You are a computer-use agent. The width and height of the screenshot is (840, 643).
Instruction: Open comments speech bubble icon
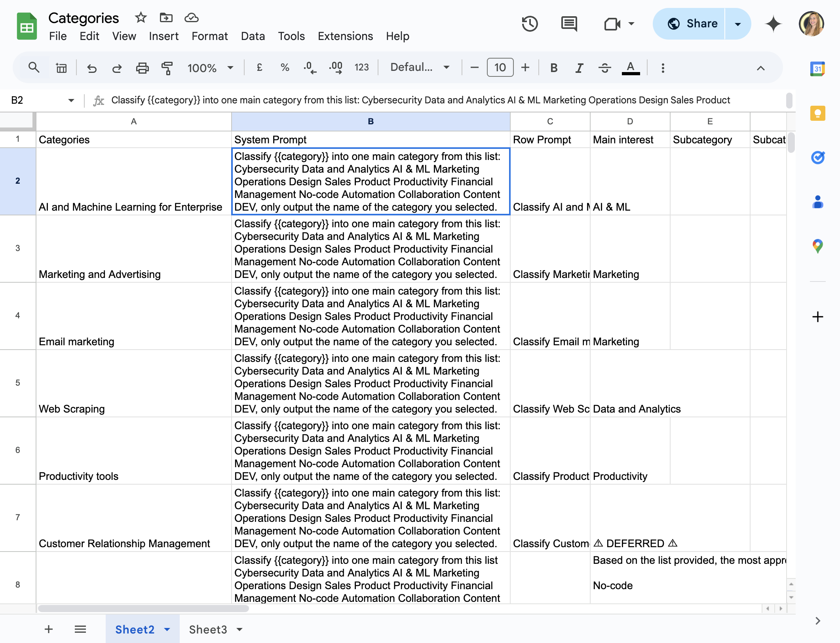click(569, 24)
